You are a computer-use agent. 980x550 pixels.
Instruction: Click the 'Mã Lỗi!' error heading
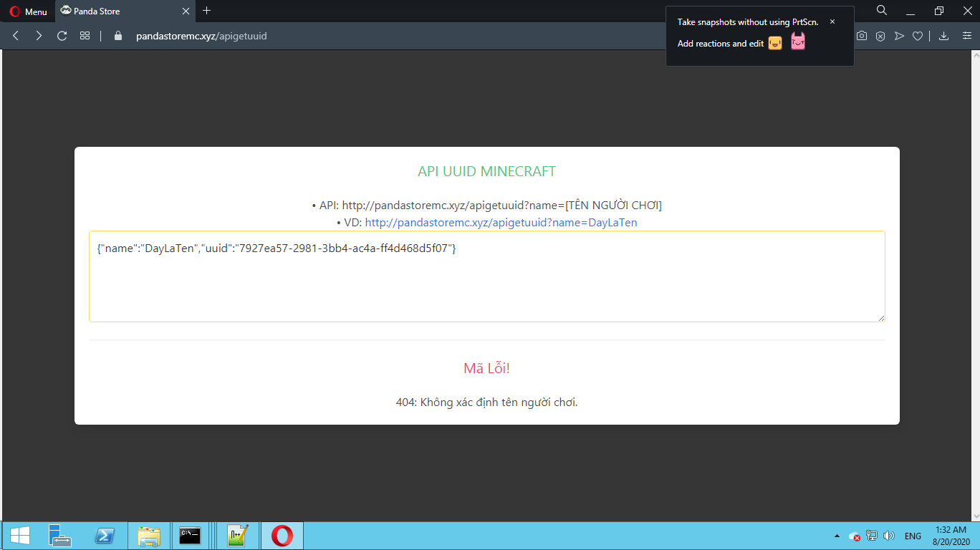coord(487,368)
